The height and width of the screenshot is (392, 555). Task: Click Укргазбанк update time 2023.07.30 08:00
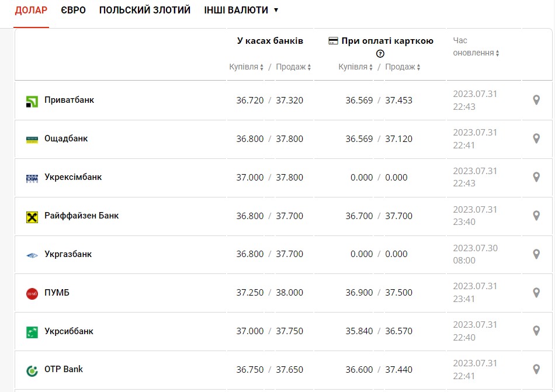pyautogui.click(x=476, y=254)
